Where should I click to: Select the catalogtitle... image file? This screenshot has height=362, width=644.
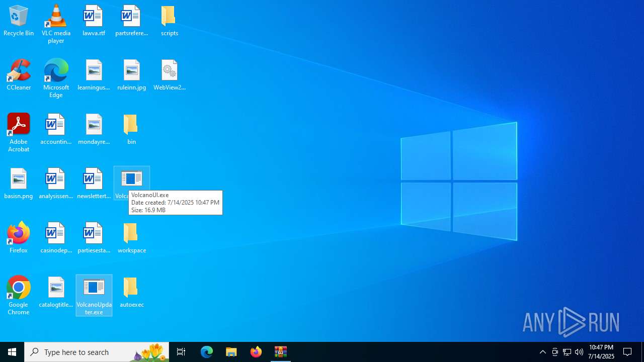(56, 293)
